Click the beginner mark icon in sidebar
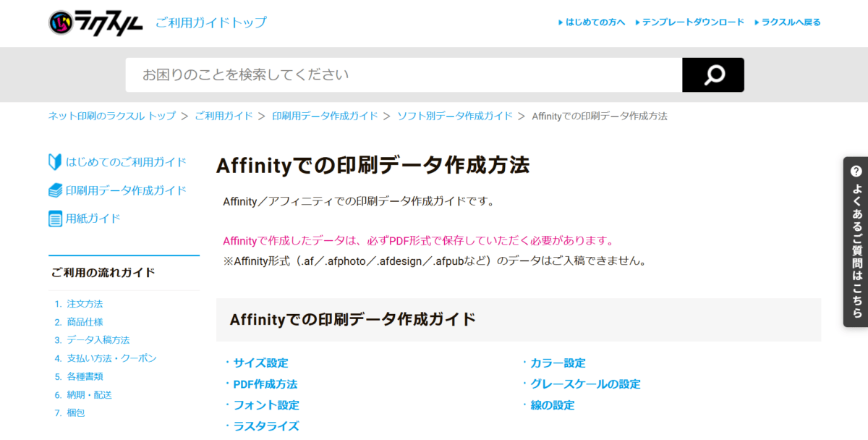Screen dimensions: 868x440 point(55,162)
